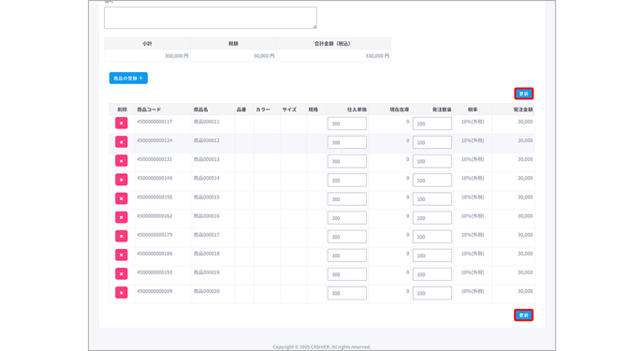Edit 仕入単価 field for 商品000011
Viewport: 644px width, 351px height.
(x=347, y=124)
